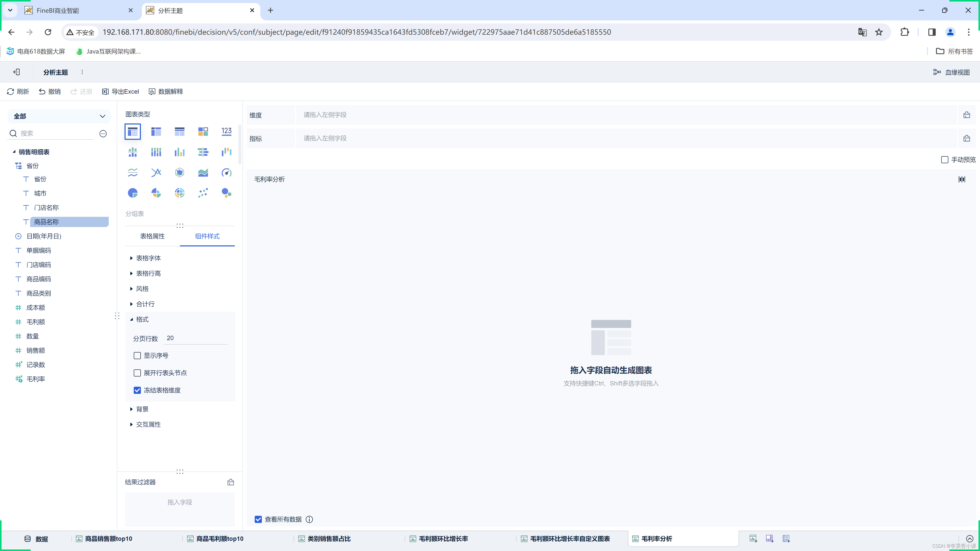Select the cross table chart type icon
Image resolution: width=980 pixels, height=551 pixels.
(156, 132)
